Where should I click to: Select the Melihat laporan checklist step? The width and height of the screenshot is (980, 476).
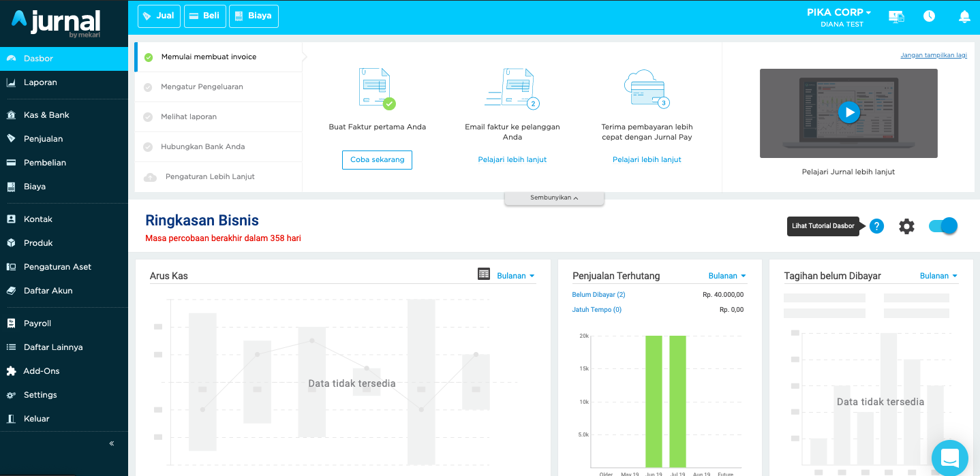coord(218,116)
